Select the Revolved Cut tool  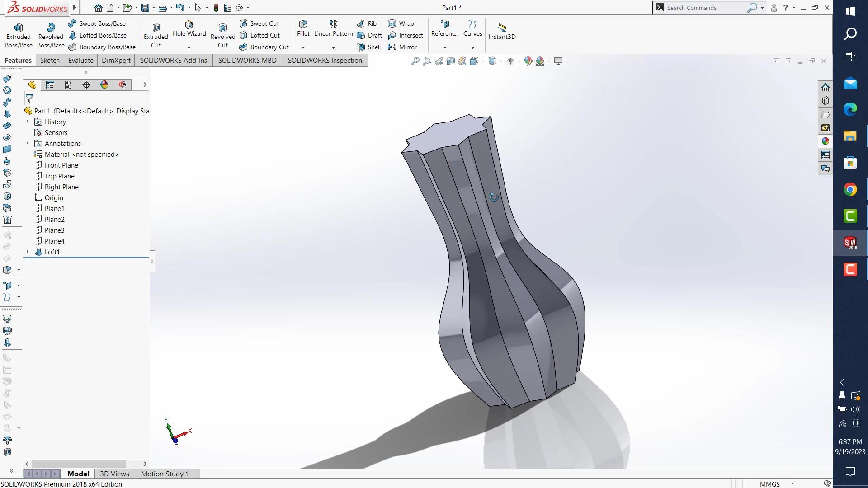click(x=223, y=35)
